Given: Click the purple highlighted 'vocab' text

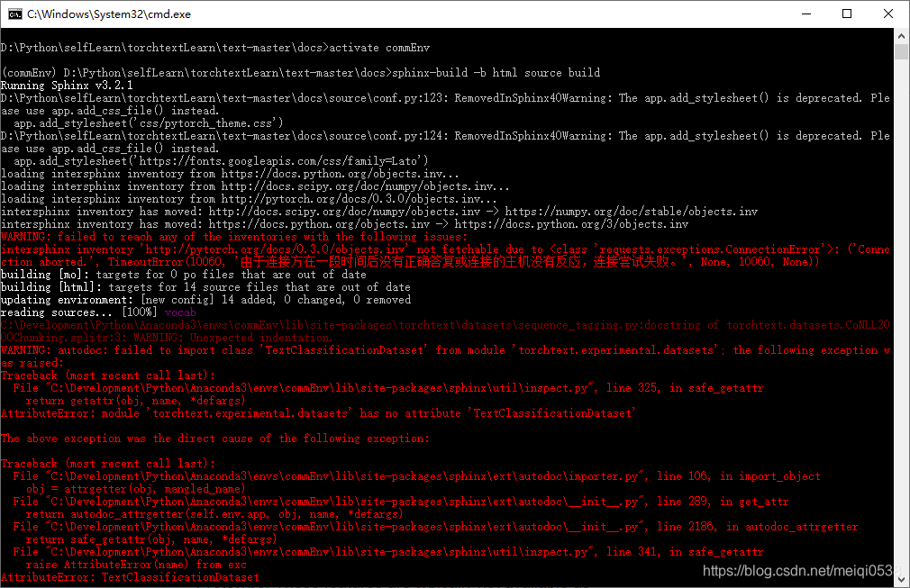Looking at the screenshot, I should pyautogui.click(x=180, y=312).
